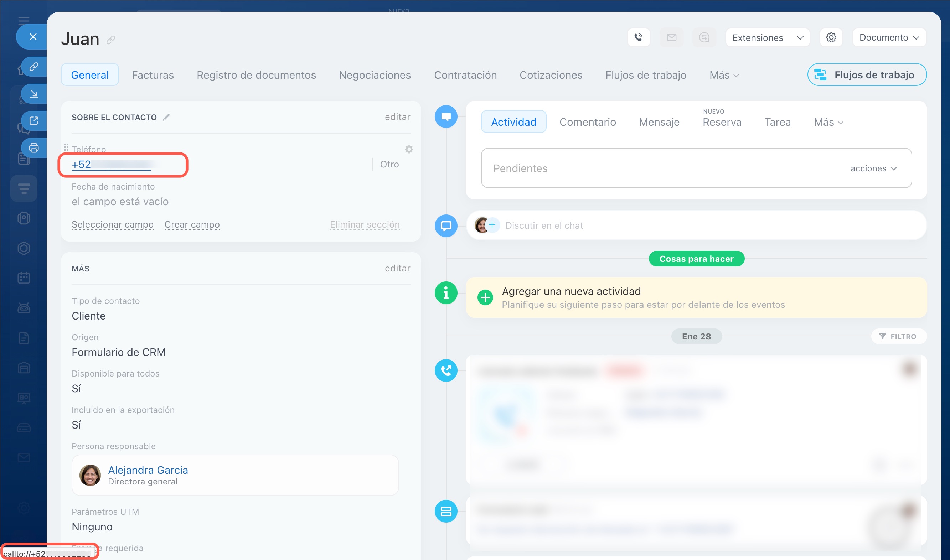Click the Discutir en el chat field
This screenshot has width=950, height=560.
coord(543,225)
